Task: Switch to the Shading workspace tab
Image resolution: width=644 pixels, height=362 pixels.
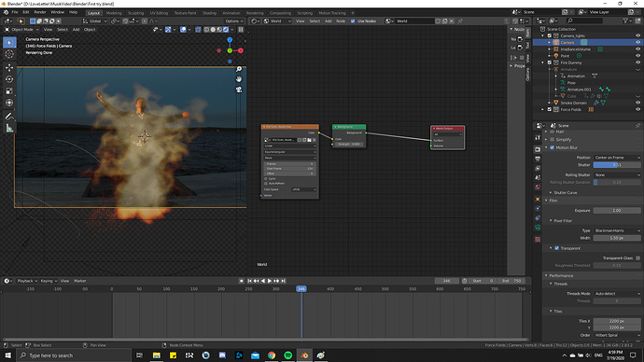Action: point(209,13)
